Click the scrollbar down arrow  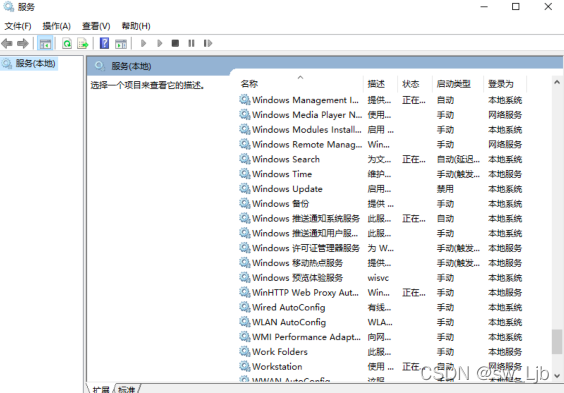click(x=557, y=376)
